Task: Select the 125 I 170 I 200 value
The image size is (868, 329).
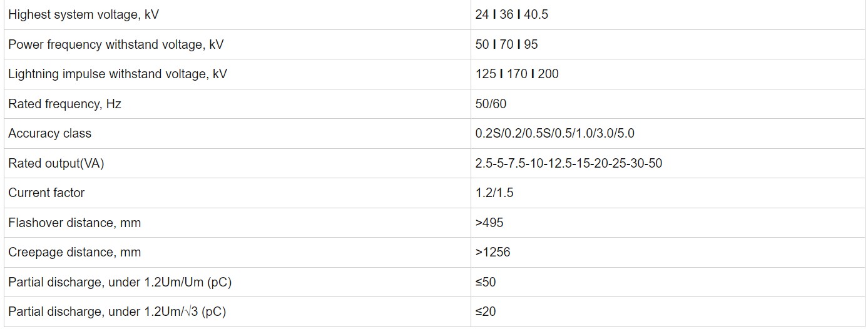Action: (517, 74)
